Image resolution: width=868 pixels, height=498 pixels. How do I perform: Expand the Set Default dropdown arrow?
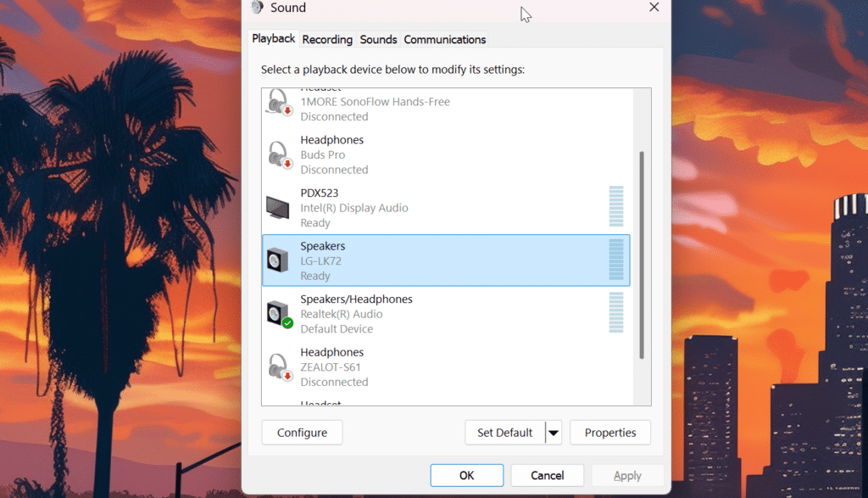(x=554, y=433)
